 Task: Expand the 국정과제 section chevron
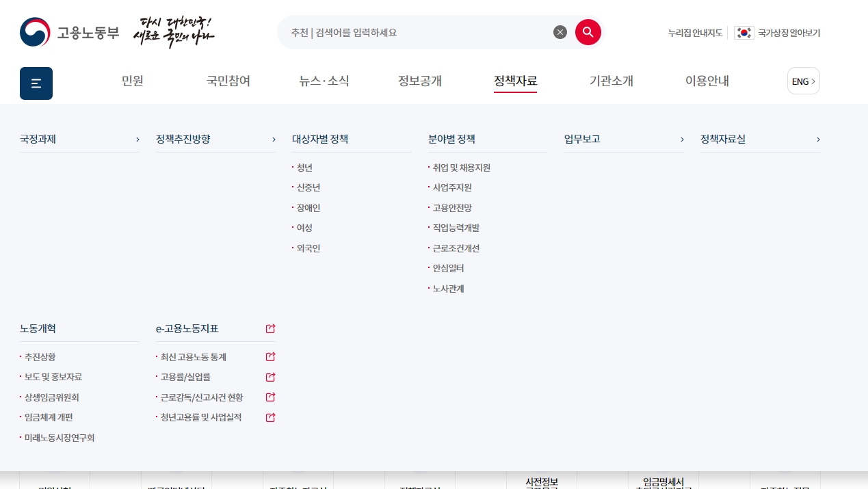click(x=137, y=139)
